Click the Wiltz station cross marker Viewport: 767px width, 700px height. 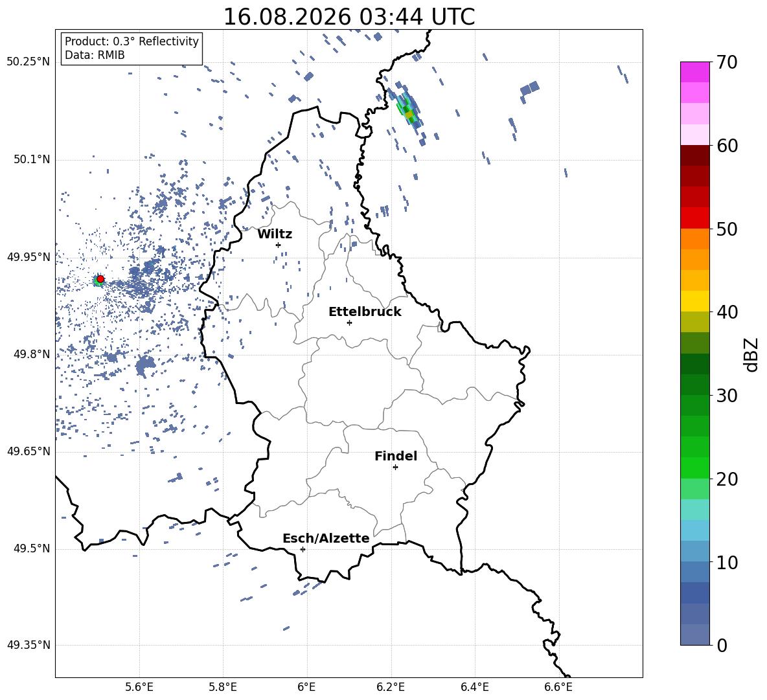279,245
